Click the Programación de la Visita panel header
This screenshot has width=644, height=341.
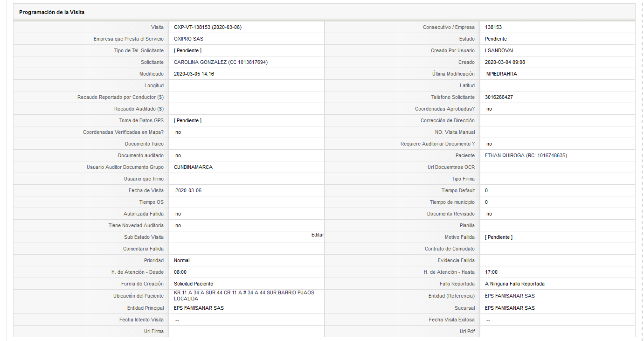[324, 12]
